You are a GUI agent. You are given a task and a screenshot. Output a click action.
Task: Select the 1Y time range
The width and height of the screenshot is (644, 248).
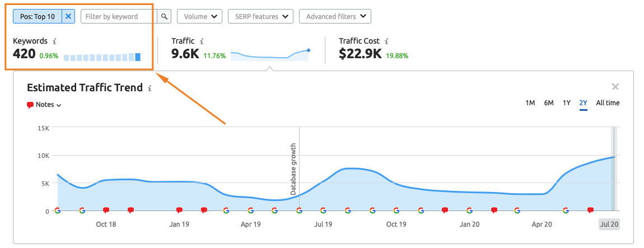[566, 103]
